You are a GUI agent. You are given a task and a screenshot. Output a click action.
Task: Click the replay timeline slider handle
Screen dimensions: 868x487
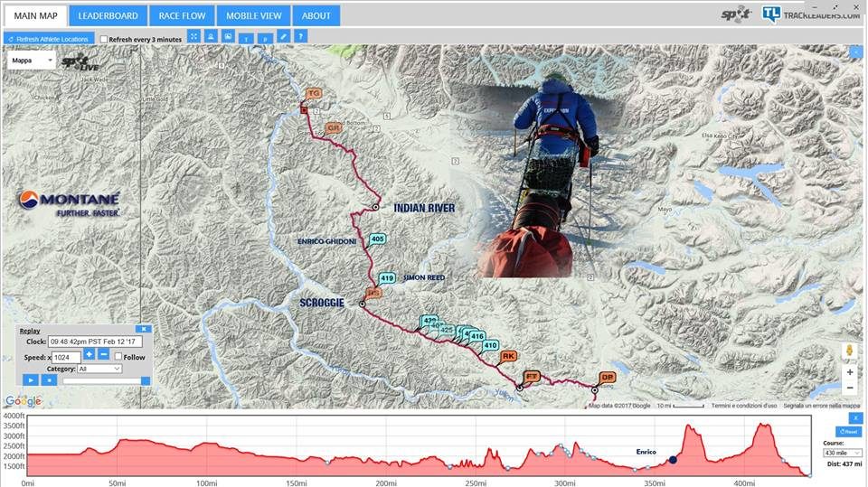[x=146, y=380]
